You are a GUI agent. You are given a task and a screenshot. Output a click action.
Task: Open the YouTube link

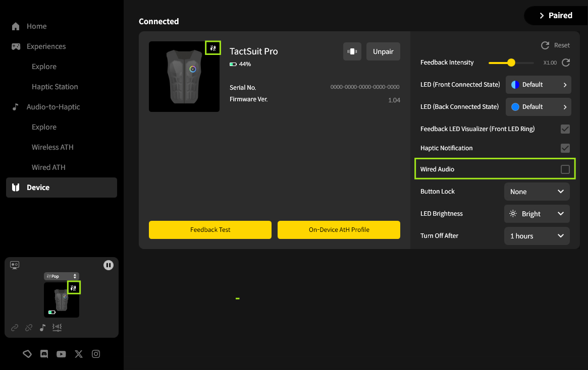(61, 354)
